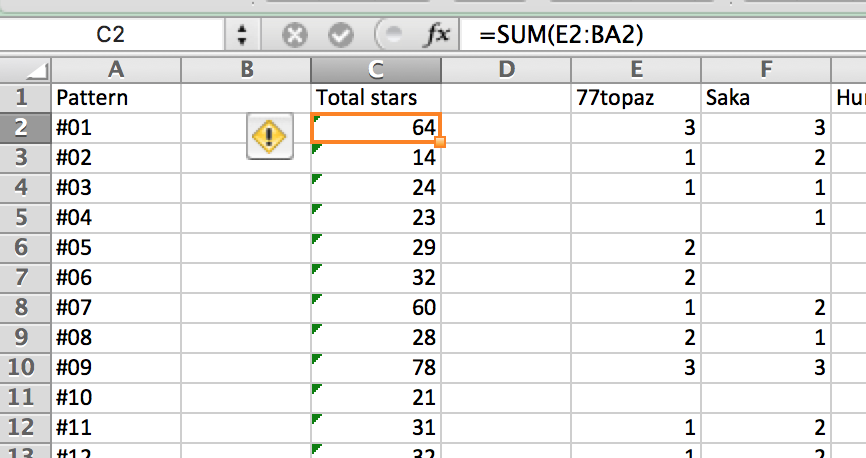The width and height of the screenshot is (866, 458).
Task: Click cell containing #02
Action: [116, 157]
